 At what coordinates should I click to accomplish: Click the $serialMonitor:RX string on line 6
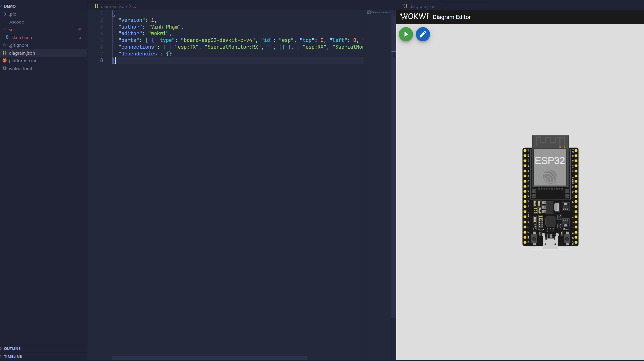(x=233, y=47)
